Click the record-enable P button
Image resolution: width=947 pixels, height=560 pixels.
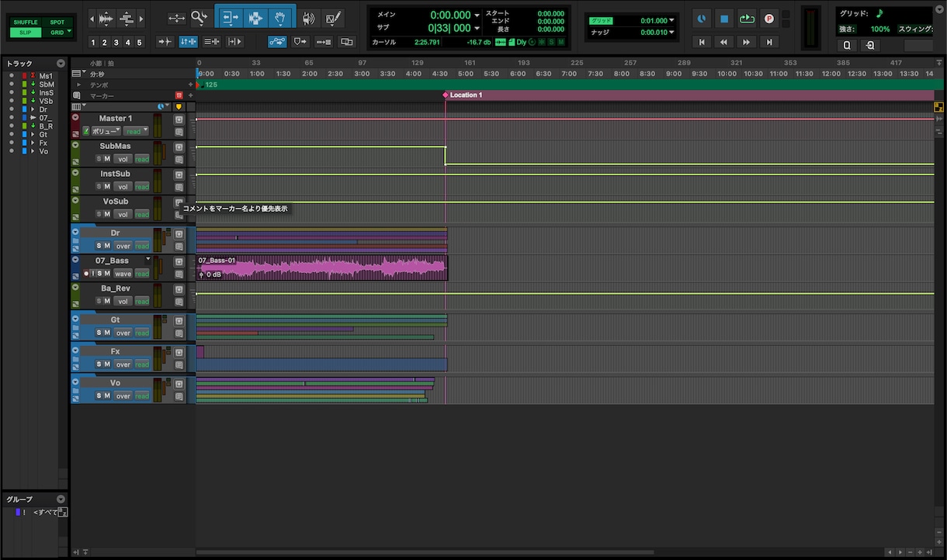pos(768,19)
